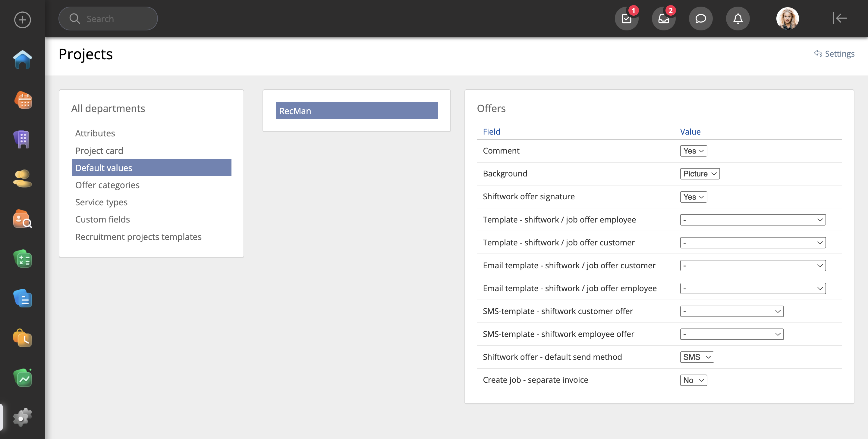868x439 pixels.
Task: Open Shiftwork offer default send method dropdown
Action: click(697, 357)
